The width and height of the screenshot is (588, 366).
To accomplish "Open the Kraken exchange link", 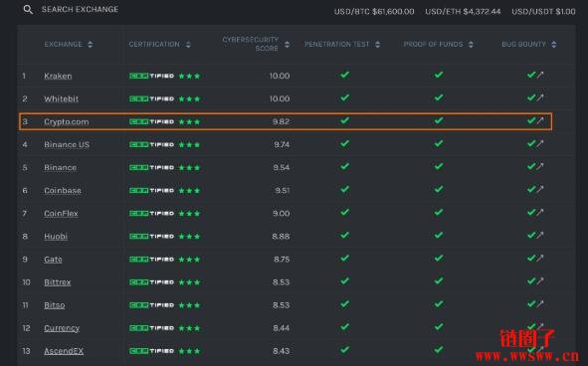I will tap(58, 76).
